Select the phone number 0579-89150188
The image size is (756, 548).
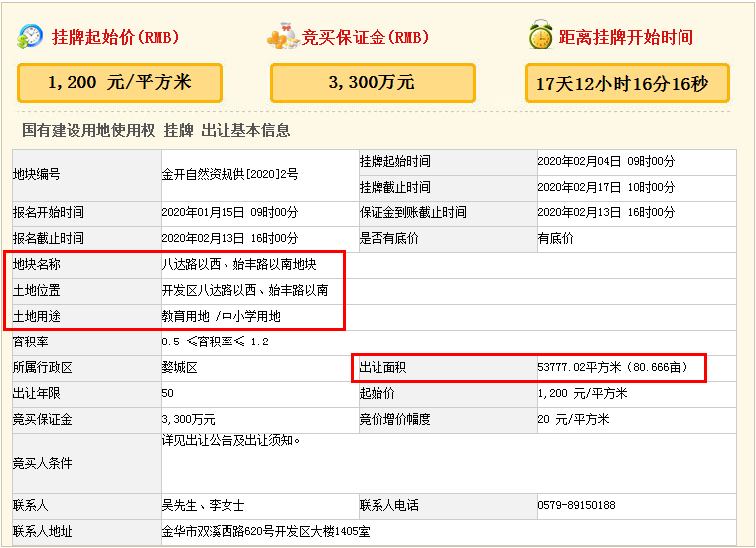coord(576,506)
